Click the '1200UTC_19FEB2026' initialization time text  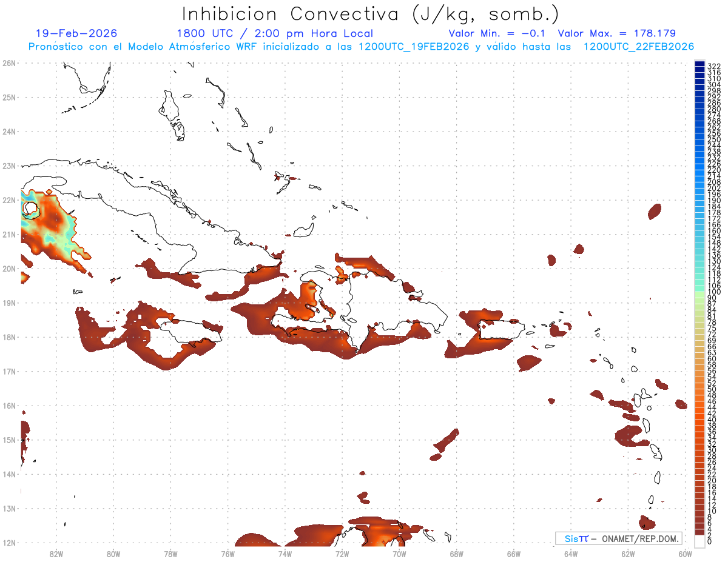click(x=414, y=47)
